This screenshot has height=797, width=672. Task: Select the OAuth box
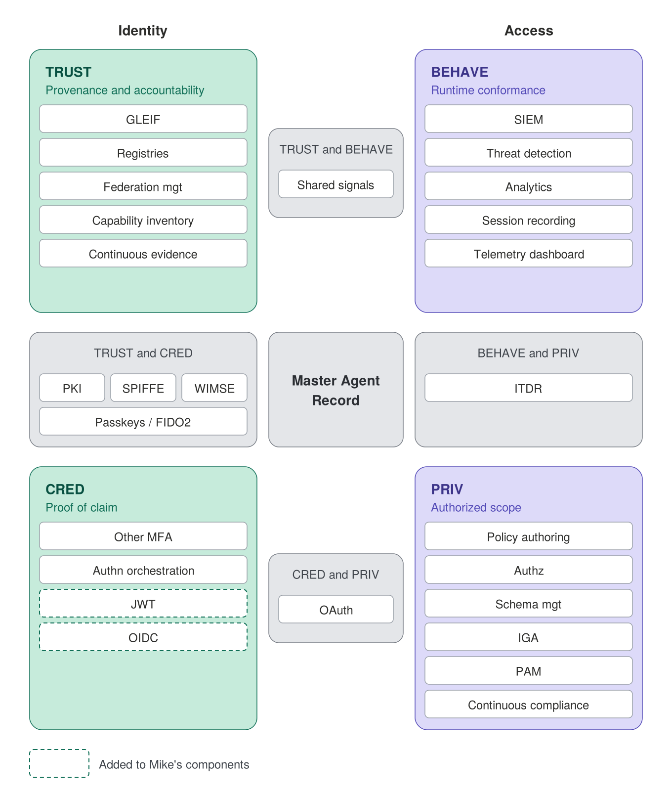336,609
